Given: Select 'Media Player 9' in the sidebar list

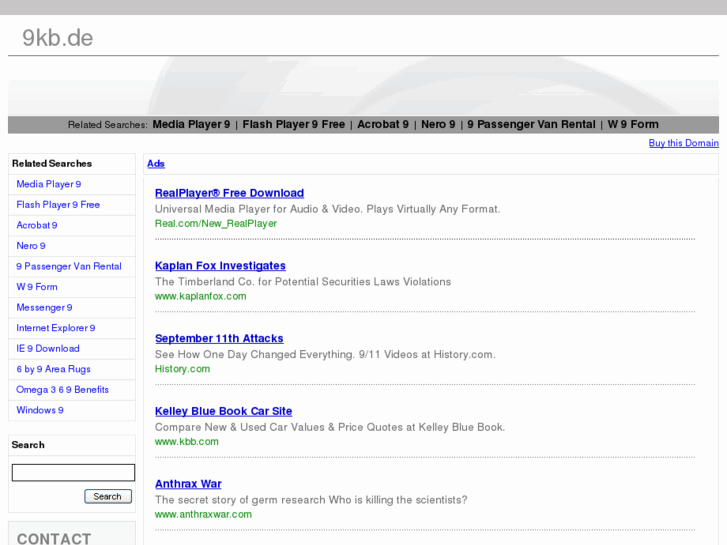Looking at the screenshot, I should [49, 184].
